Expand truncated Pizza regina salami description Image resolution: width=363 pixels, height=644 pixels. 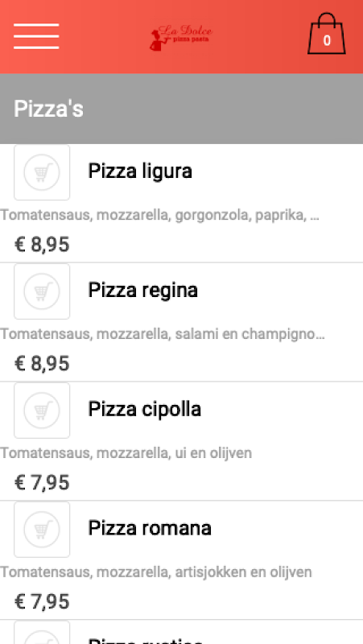(163, 334)
